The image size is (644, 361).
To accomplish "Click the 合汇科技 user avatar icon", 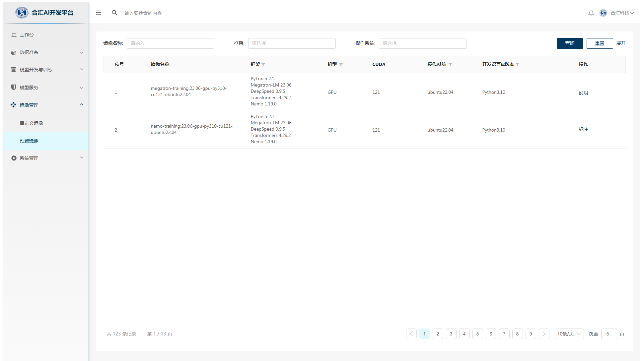I will click(603, 13).
